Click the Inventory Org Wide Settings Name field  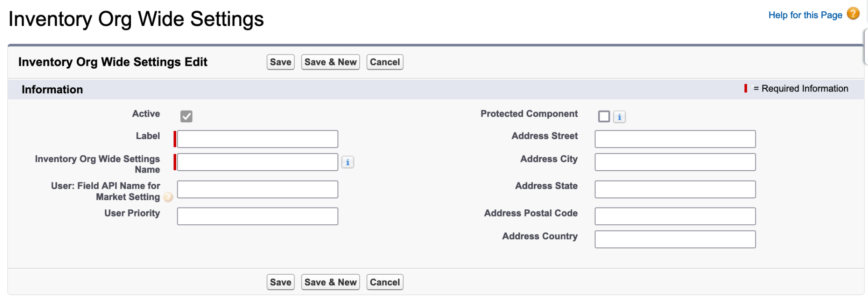click(x=258, y=162)
